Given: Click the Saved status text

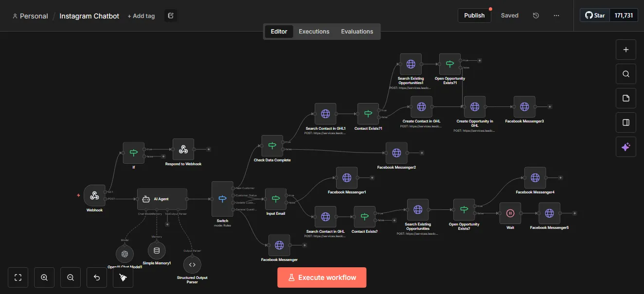Looking at the screenshot, I should pos(510,16).
